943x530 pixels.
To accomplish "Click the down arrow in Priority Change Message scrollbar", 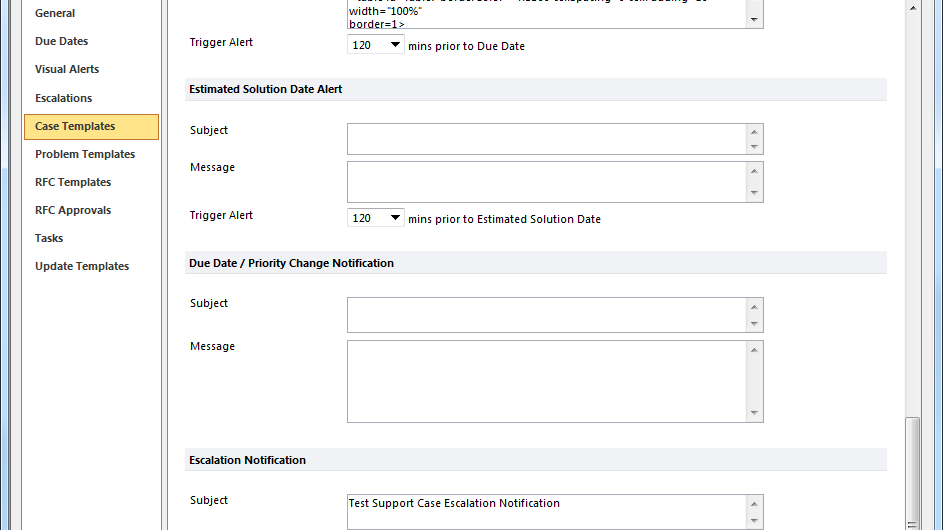I will point(754,413).
